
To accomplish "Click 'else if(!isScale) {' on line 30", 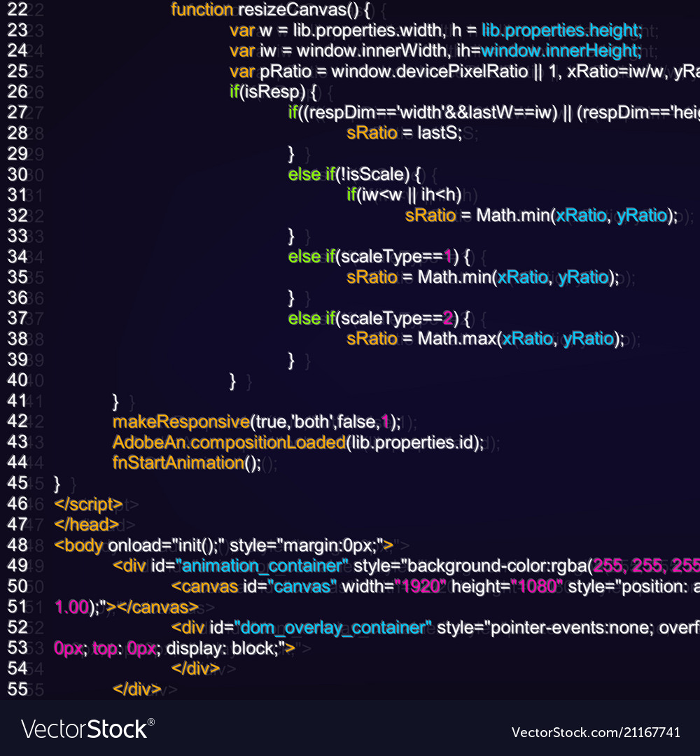I will [354, 174].
